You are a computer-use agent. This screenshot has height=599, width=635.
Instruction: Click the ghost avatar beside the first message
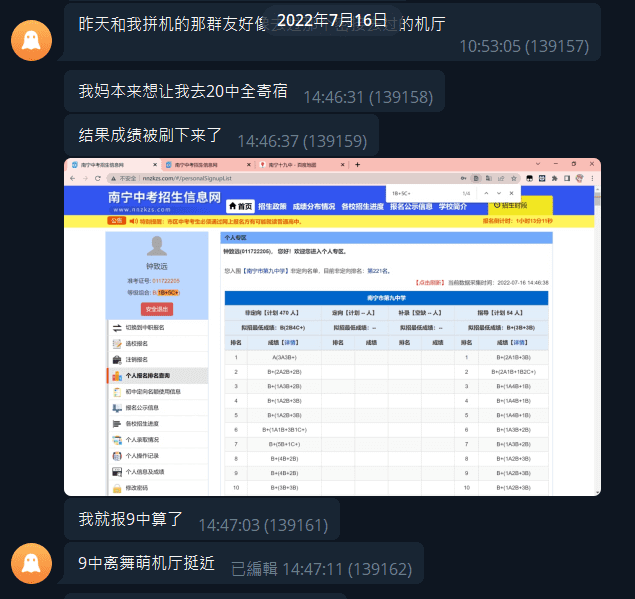31,39
